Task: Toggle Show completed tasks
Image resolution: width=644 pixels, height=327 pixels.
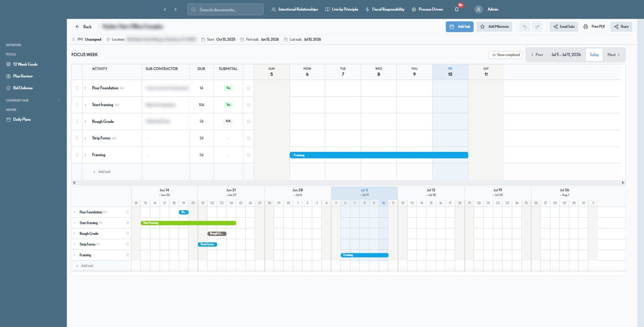Action: coord(506,55)
